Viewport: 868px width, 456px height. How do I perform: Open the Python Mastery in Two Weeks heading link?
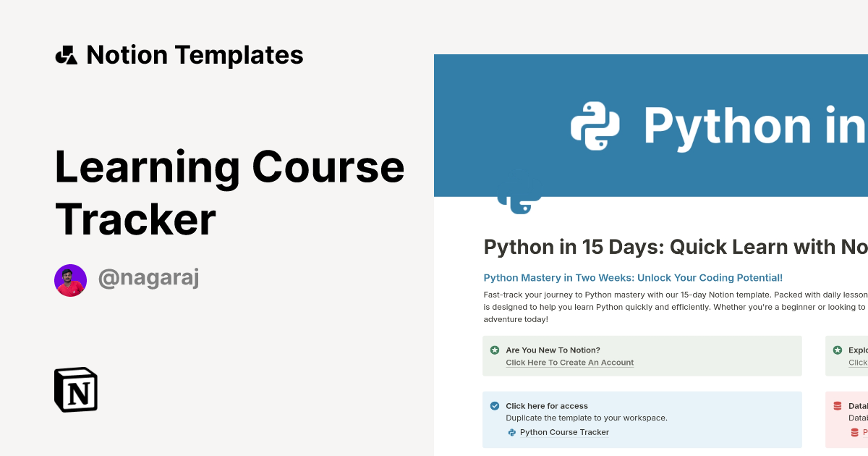point(634,277)
